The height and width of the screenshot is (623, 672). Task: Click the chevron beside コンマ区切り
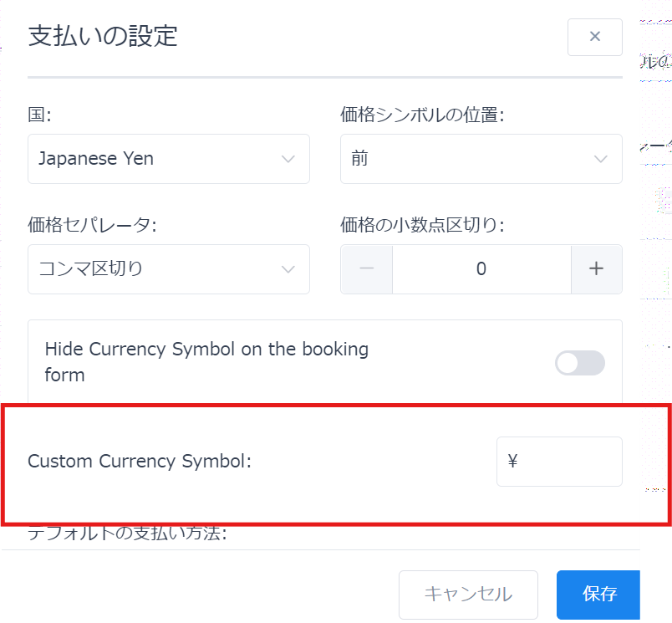point(288,269)
